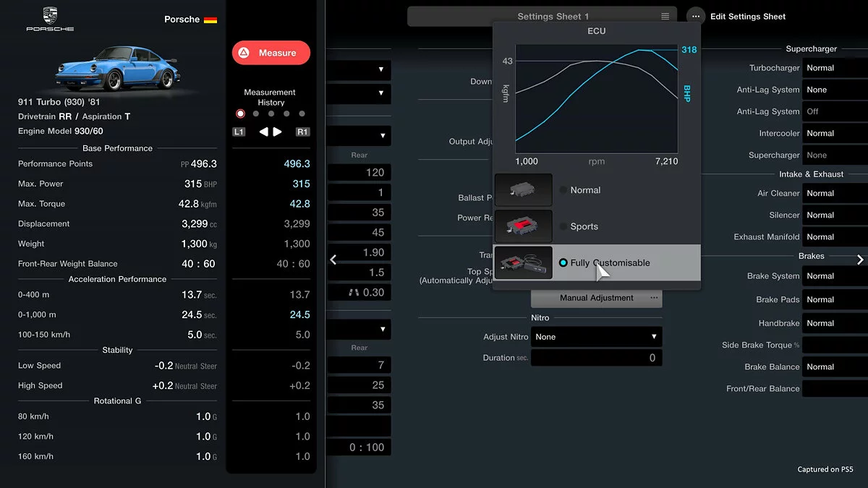868x488 pixels.
Task: Click the Max. Power 315 BHP value
Action: click(200, 184)
